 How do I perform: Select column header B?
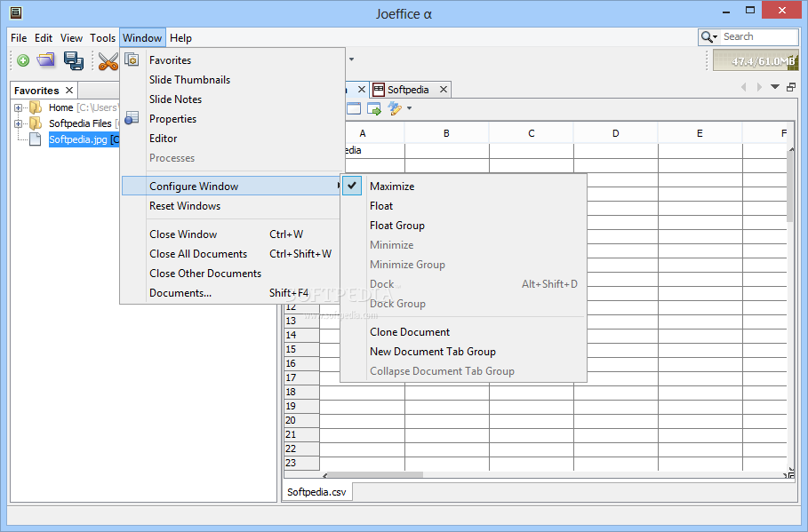click(447, 133)
